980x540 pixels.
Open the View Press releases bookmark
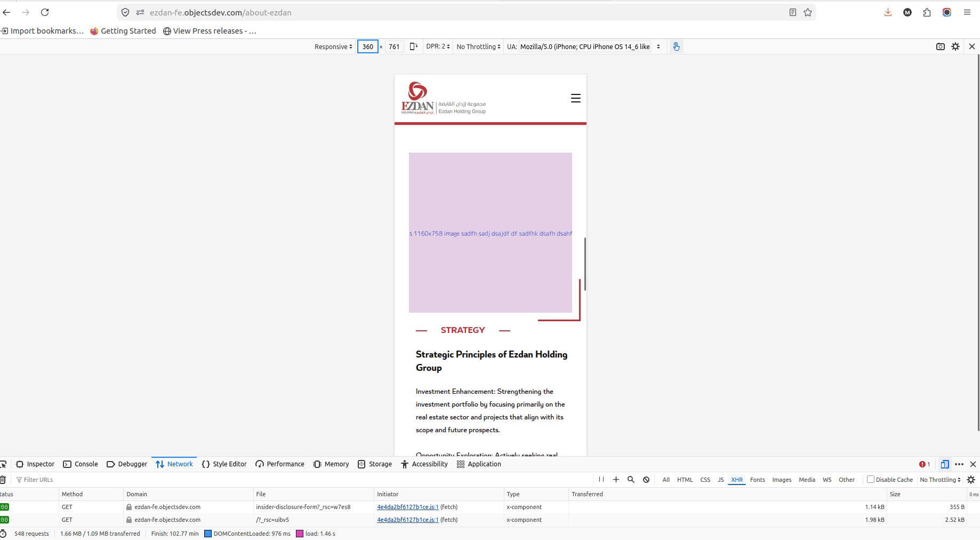click(210, 31)
